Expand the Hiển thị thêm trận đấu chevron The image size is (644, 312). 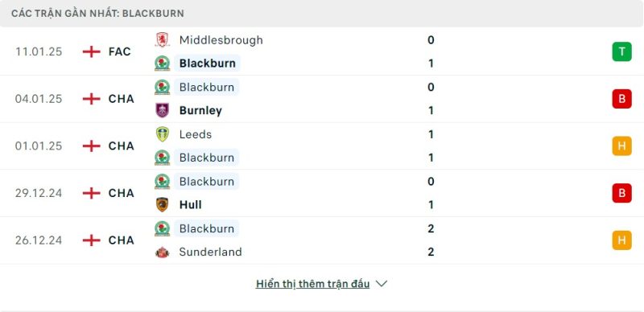382,284
